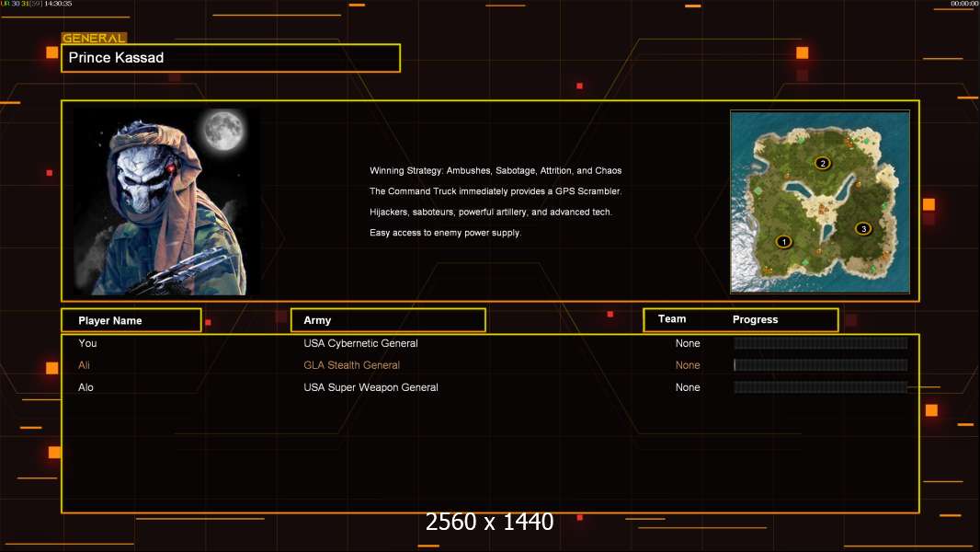Click the loading progress bar for Alo
Screen dimensions: 980x552
tap(821, 387)
